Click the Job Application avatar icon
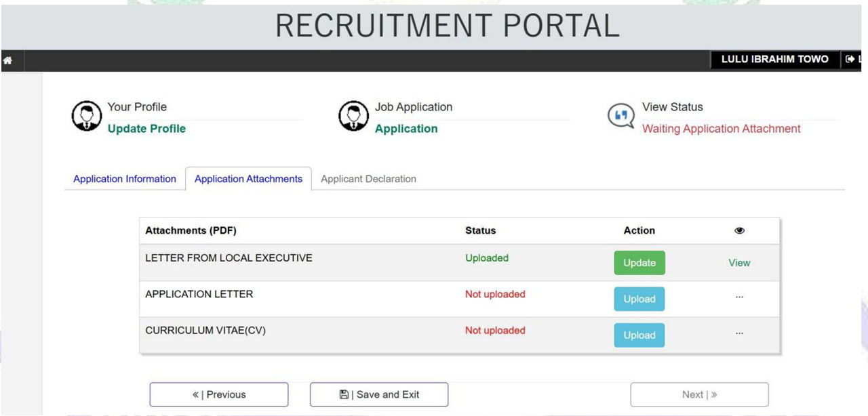The height and width of the screenshot is (416, 868). [x=353, y=117]
